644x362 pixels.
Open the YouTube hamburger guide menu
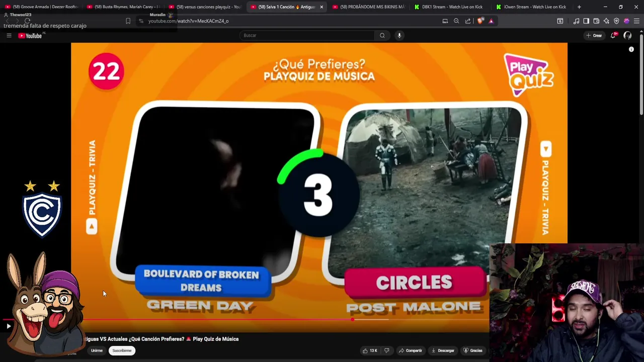pos(9,35)
